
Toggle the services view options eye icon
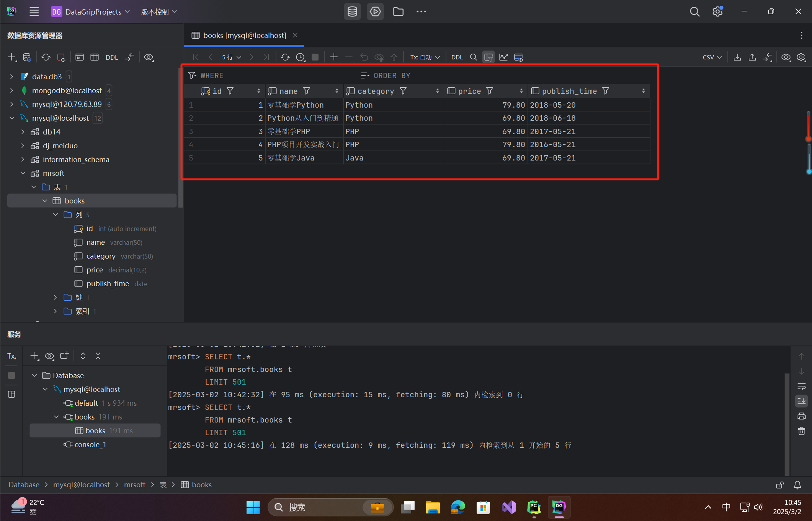coord(49,356)
